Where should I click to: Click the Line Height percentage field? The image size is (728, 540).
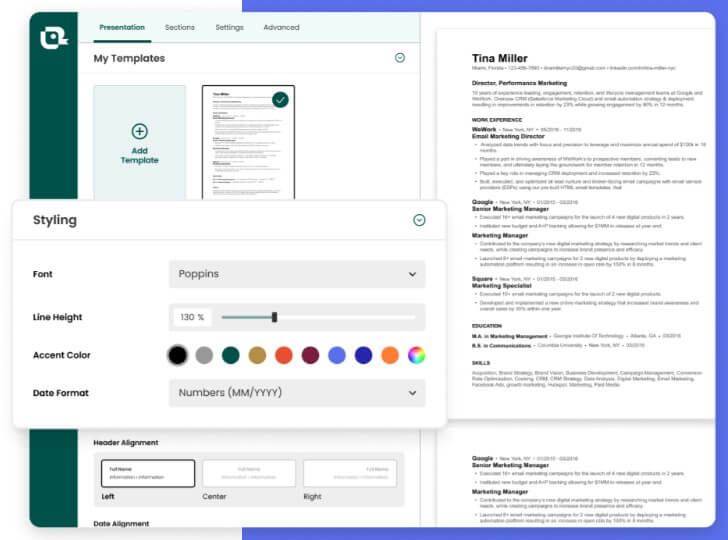[x=192, y=317]
